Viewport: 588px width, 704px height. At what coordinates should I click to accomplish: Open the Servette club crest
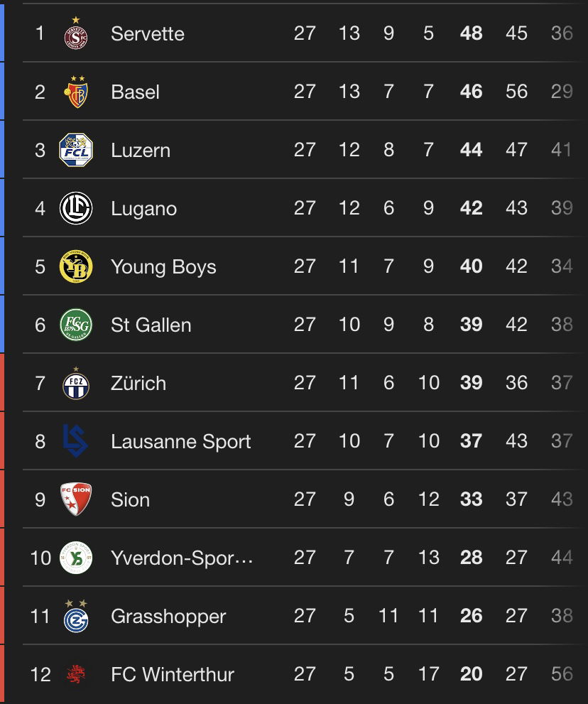[x=76, y=33]
